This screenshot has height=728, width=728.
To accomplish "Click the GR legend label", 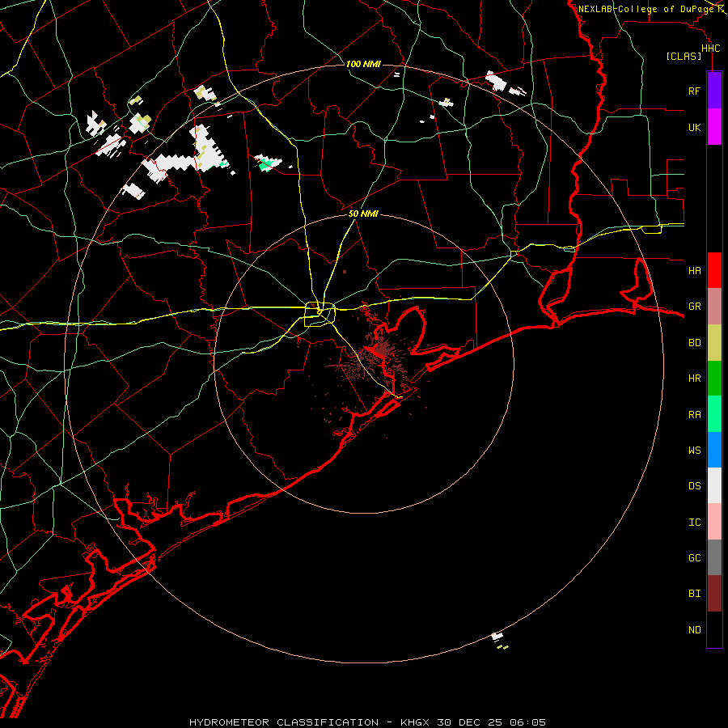I will [694, 307].
